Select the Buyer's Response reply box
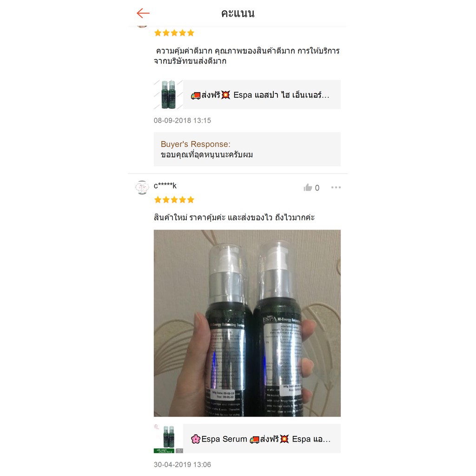This screenshot has height=476, width=476. point(247,149)
